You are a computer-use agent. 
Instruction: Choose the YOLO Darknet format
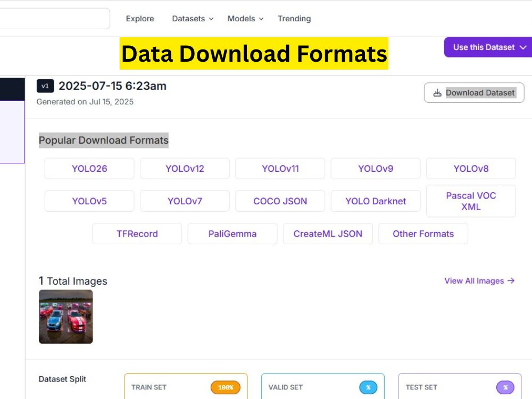(x=376, y=201)
